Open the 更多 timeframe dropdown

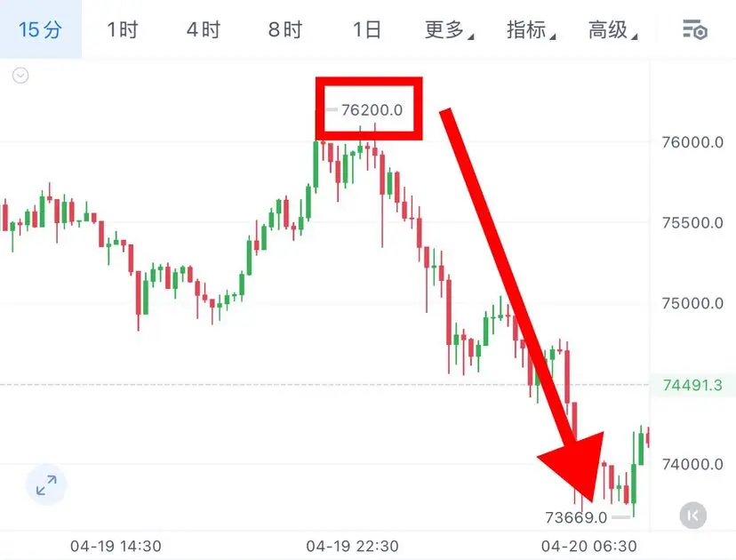tap(449, 30)
